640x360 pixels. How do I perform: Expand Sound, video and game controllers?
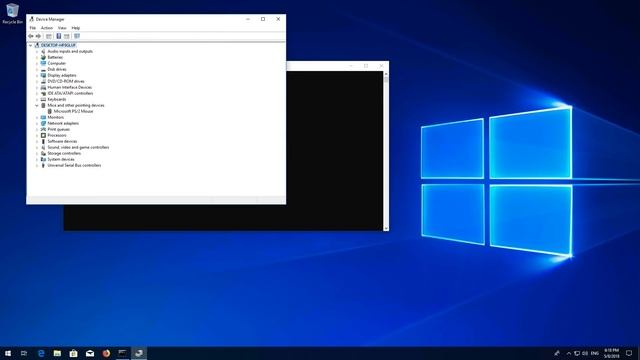pyautogui.click(x=37, y=148)
